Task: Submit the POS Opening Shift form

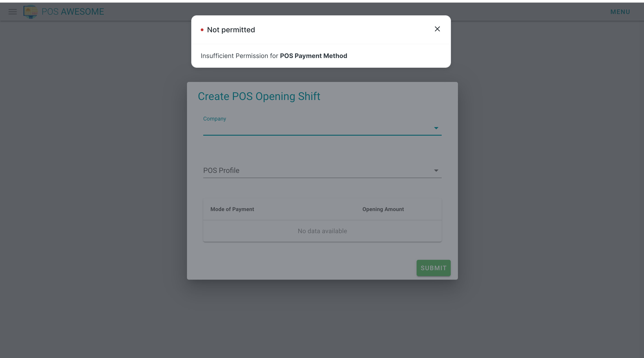Action: 434,268
